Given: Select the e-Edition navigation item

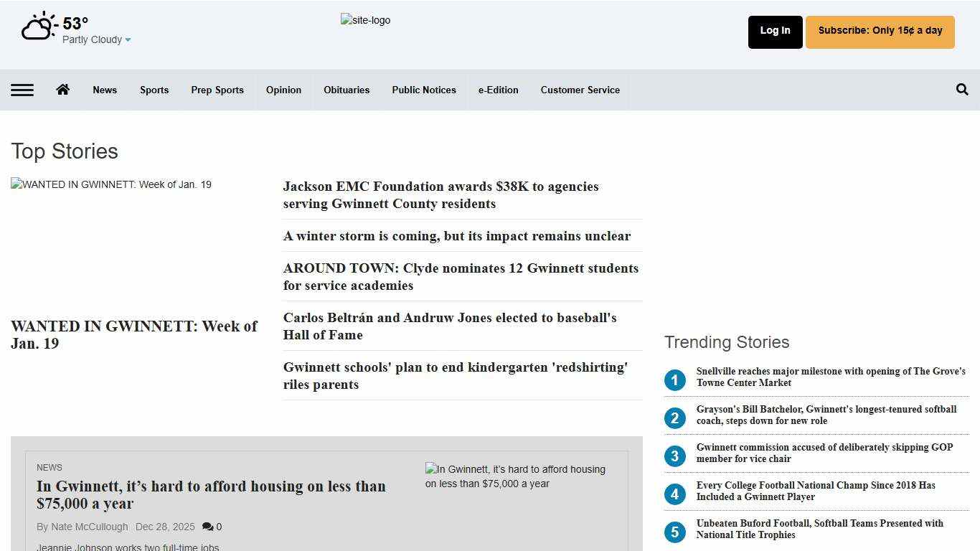Looking at the screenshot, I should pos(498,90).
